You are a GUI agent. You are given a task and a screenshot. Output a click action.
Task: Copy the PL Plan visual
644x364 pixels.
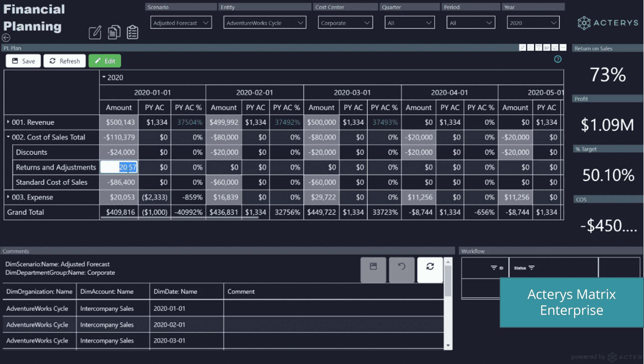point(531,48)
